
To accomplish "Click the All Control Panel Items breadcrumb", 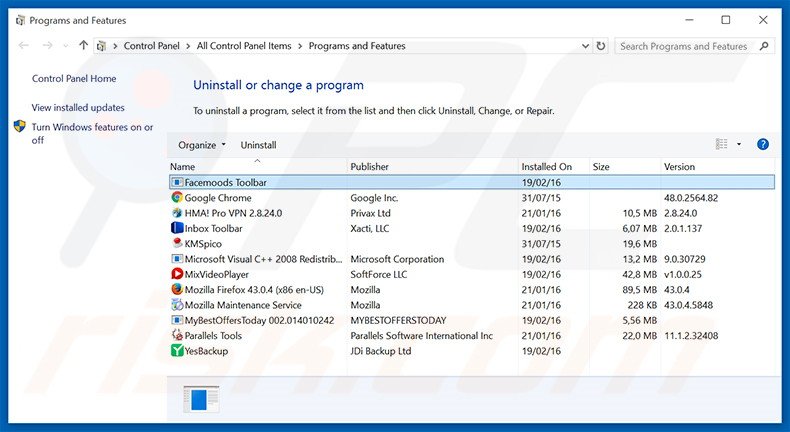I will (x=244, y=46).
